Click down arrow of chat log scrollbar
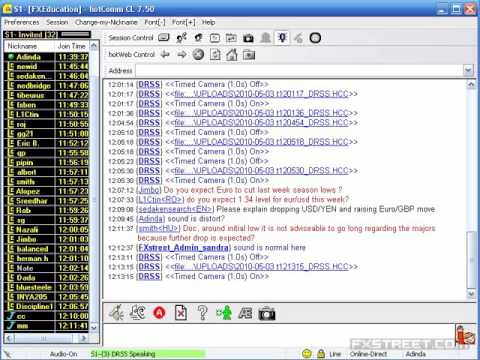Image resolution: width=480 pixels, height=360 pixels. [471, 294]
